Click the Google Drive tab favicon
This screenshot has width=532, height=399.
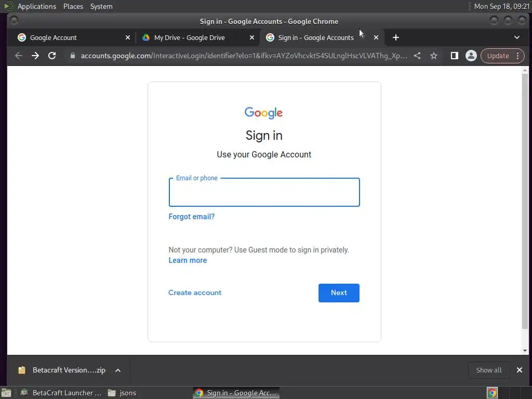(x=146, y=37)
